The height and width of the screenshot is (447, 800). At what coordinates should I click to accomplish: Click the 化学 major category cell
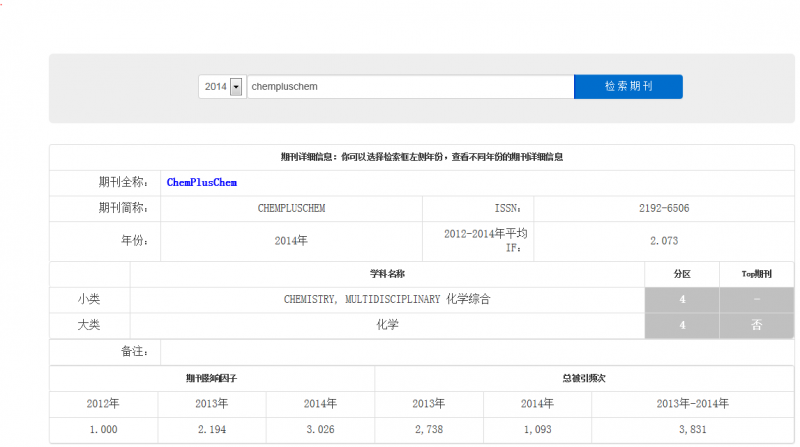pyautogui.click(x=387, y=325)
